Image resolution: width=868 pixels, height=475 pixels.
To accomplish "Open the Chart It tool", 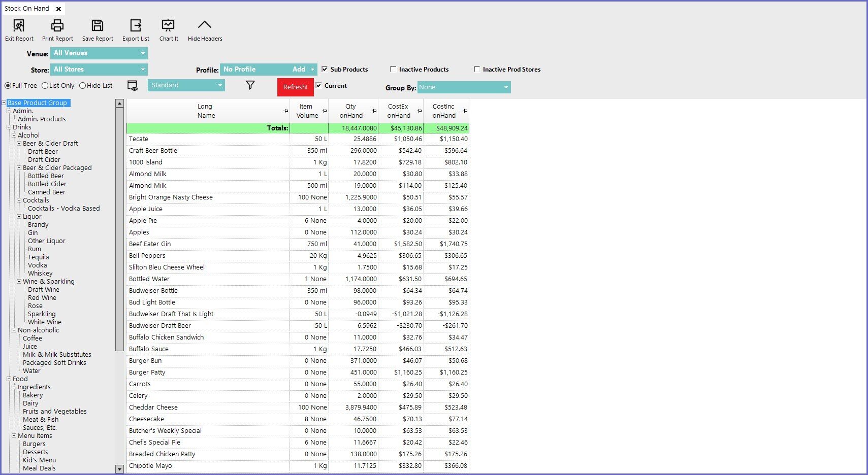I will [x=168, y=26].
